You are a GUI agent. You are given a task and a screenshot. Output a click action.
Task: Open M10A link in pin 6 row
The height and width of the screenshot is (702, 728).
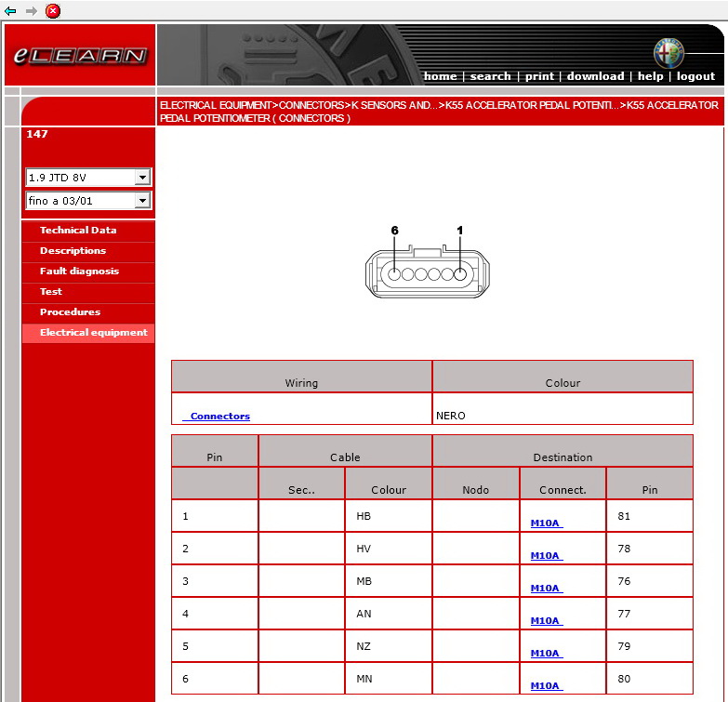tap(545, 685)
